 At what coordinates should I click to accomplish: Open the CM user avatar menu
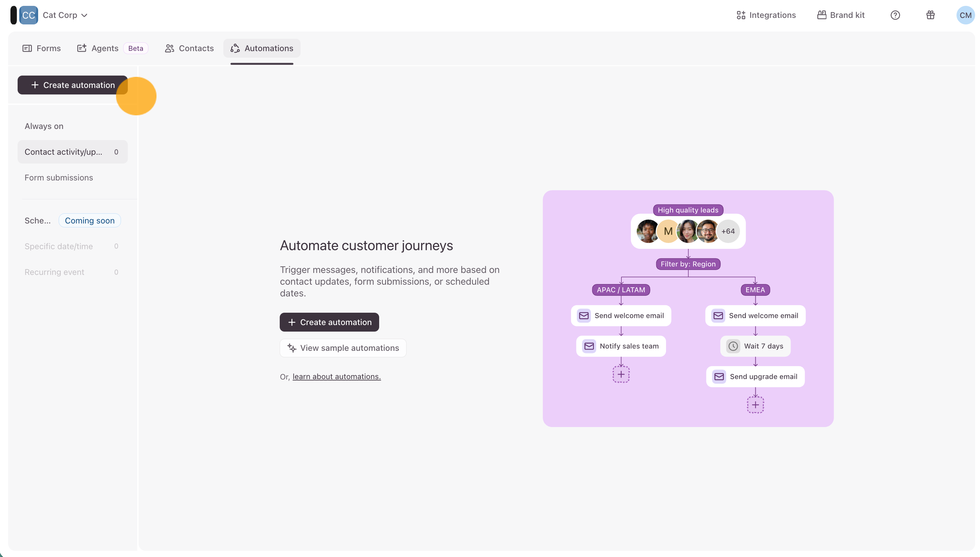click(x=965, y=15)
